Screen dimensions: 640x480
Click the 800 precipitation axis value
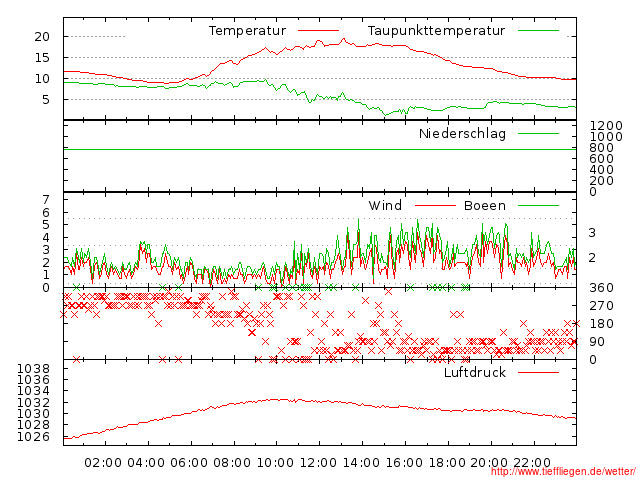click(x=602, y=147)
